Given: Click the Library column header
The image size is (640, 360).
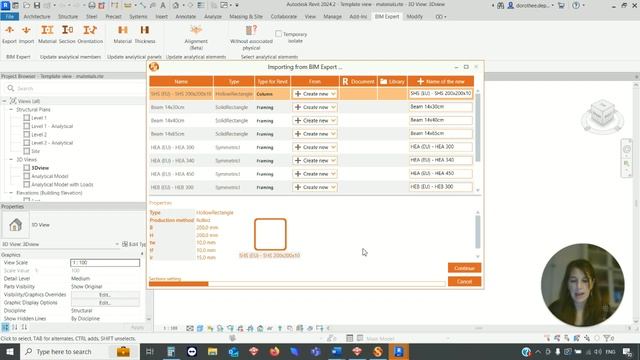Looking at the screenshot, I should [392, 82].
